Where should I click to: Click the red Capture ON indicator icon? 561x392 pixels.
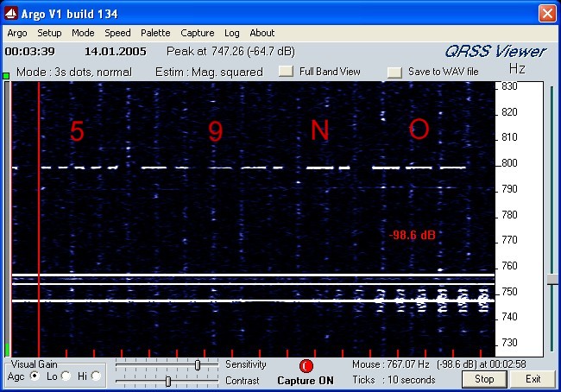pos(306,366)
